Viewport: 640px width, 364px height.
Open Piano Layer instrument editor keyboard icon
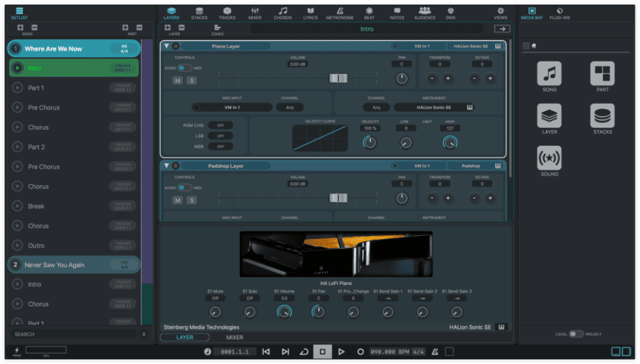498,46
